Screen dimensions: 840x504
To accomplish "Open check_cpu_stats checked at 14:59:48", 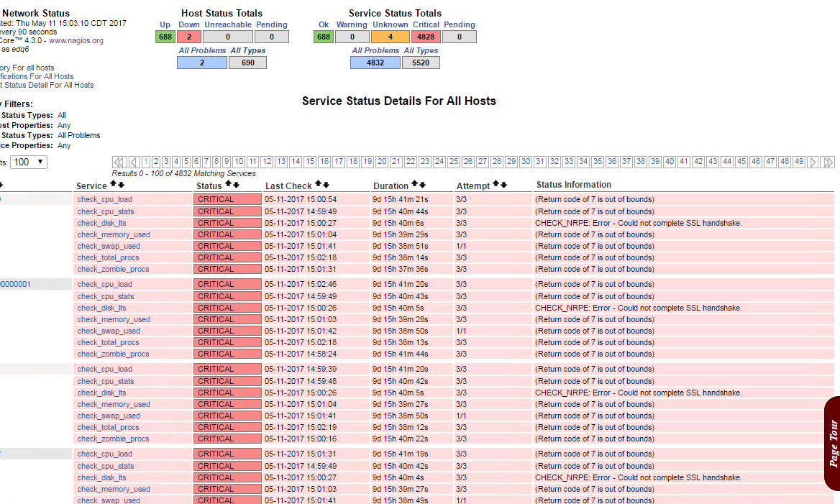I will click(106, 381).
